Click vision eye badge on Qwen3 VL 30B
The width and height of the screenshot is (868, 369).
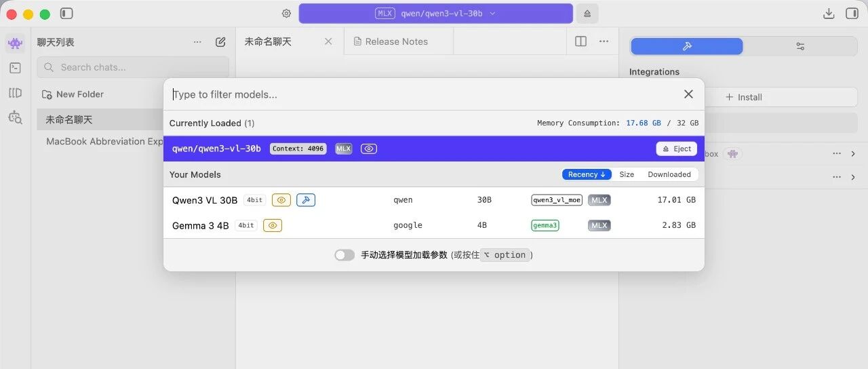coord(281,200)
